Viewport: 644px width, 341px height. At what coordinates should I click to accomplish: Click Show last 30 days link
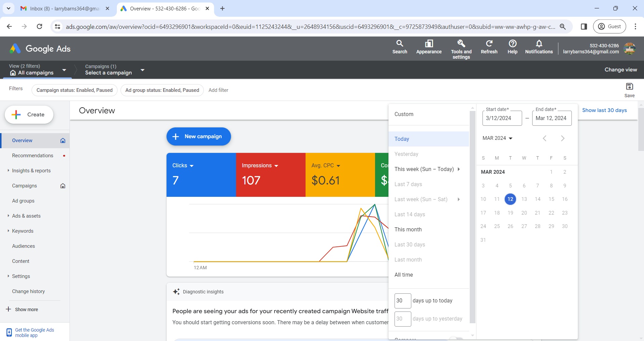pyautogui.click(x=604, y=110)
